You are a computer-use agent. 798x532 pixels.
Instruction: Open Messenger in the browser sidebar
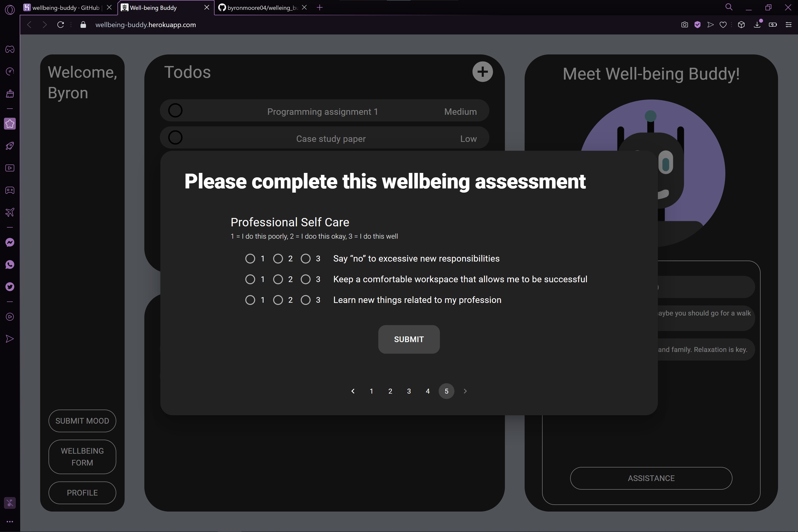click(10, 243)
